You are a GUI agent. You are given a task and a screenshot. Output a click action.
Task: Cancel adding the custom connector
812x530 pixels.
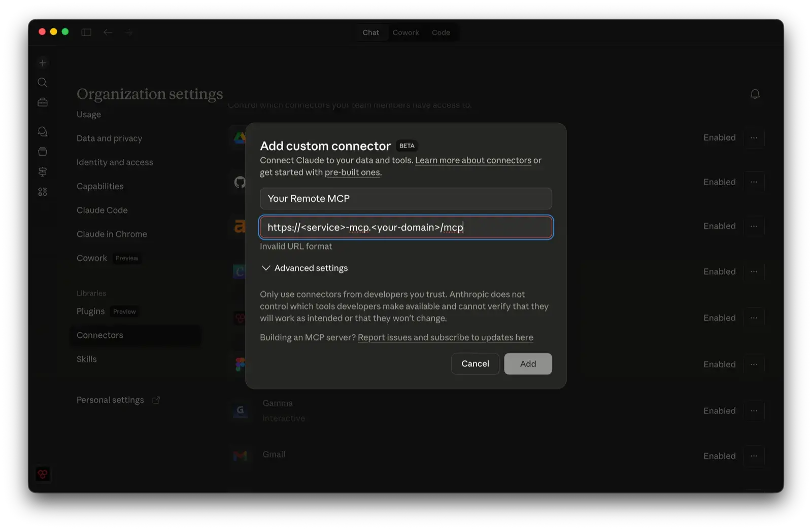pos(475,364)
